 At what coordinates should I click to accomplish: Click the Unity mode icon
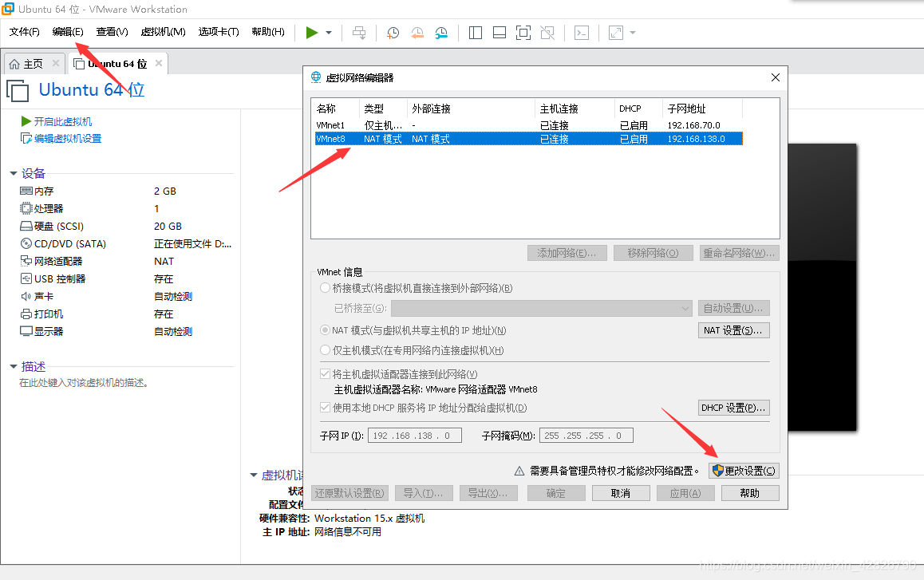pos(547,33)
